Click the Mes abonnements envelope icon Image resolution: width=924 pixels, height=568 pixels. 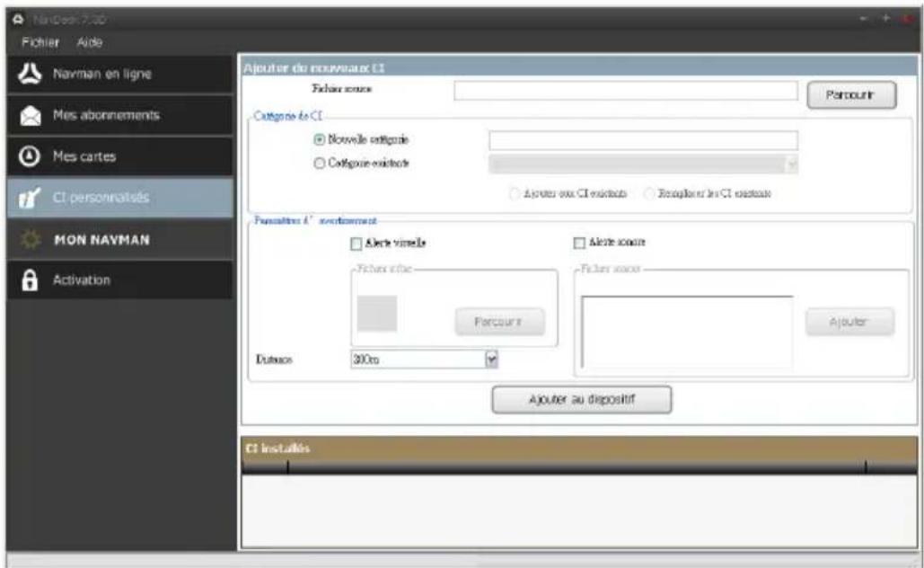[30, 116]
